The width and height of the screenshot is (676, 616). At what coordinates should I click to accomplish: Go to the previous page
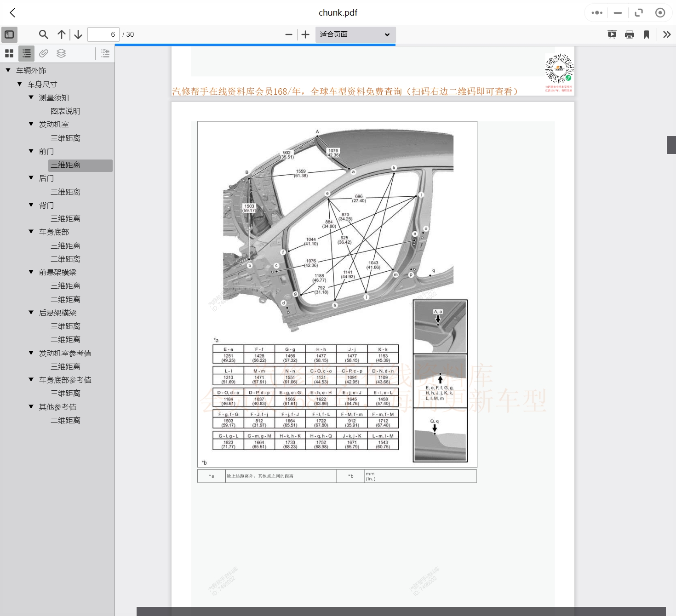[x=61, y=34]
